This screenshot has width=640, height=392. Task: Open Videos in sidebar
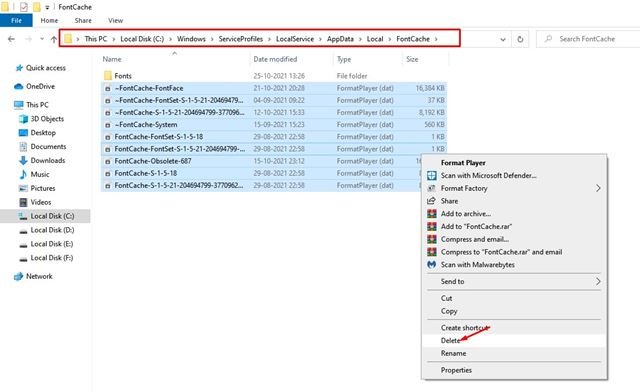[40, 202]
